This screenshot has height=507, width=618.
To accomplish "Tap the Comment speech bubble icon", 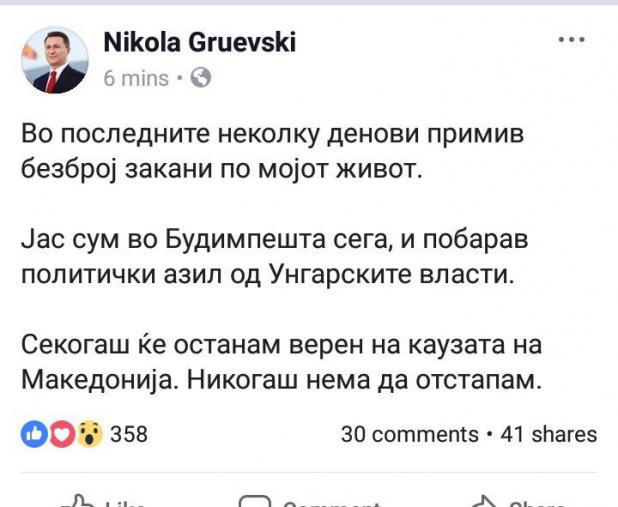I will (x=256, y=501).
